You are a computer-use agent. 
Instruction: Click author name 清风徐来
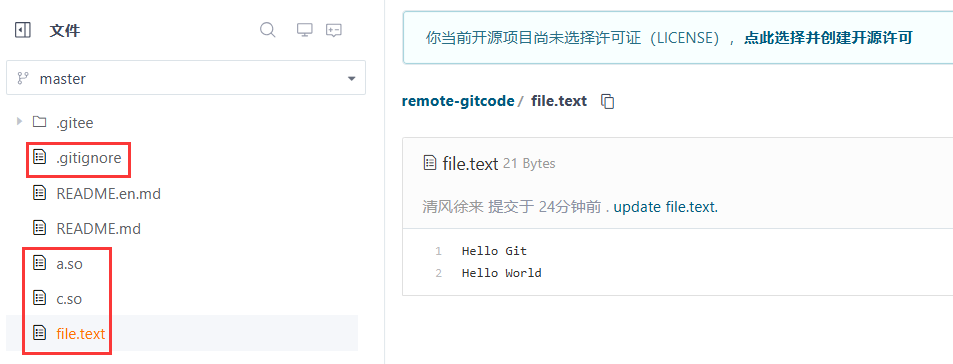coord(453,207)
